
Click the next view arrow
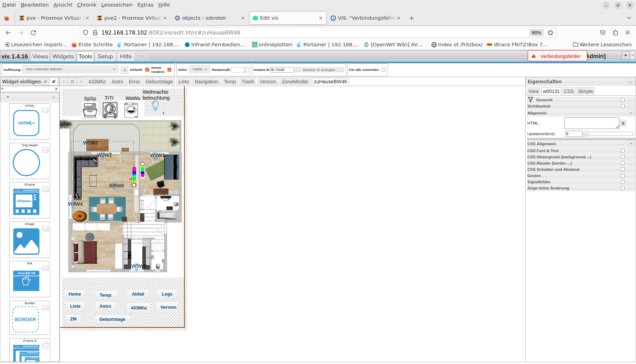(x=81, y=82)
